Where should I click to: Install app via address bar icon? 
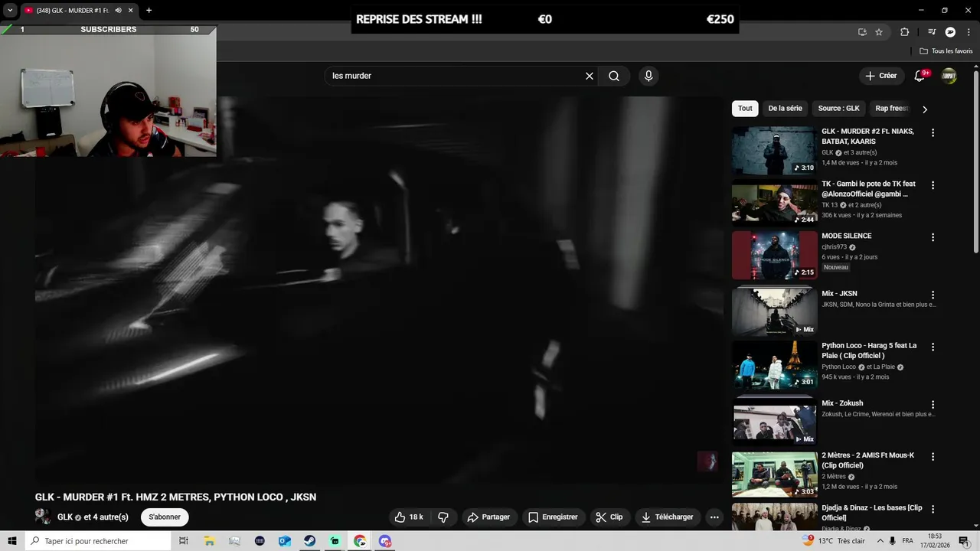click(x=862, y=32)
